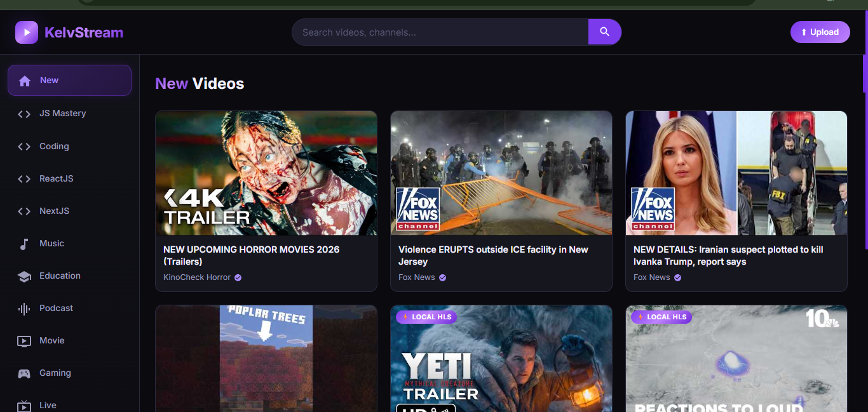This screenshot has width=868, height=412.
Task: Click the code brackets icon beside JS Mastery
Action: click(x=24, y=114)
